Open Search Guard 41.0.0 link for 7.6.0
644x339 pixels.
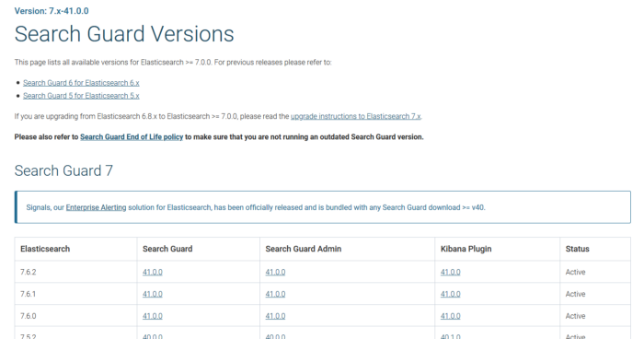click(x=153, y=316)
